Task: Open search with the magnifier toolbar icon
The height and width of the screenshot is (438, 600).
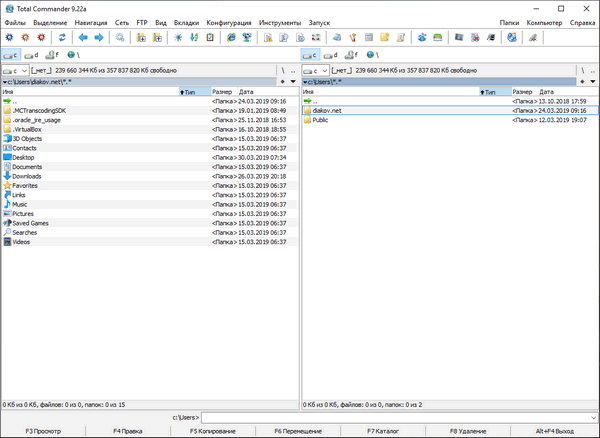Action: 121,37
